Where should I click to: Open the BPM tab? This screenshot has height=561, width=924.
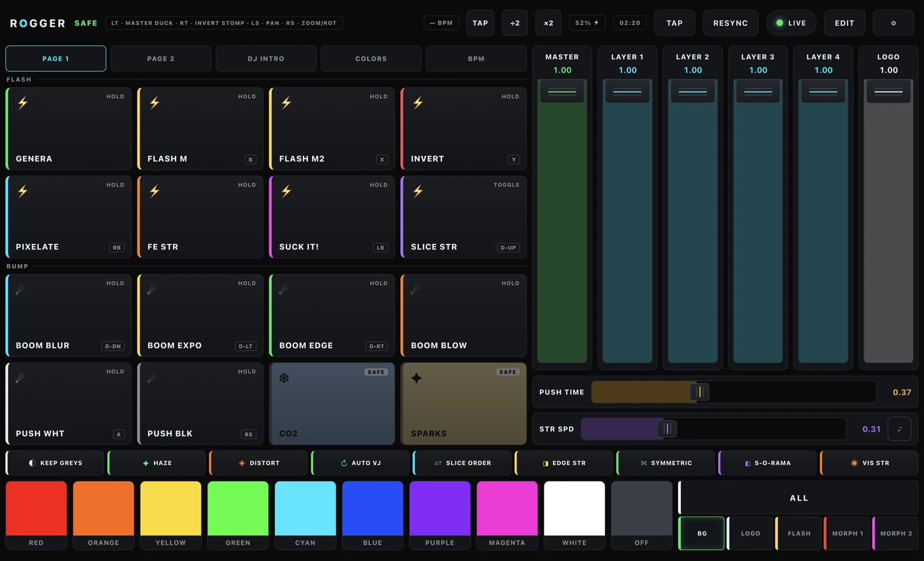[476, 58]
